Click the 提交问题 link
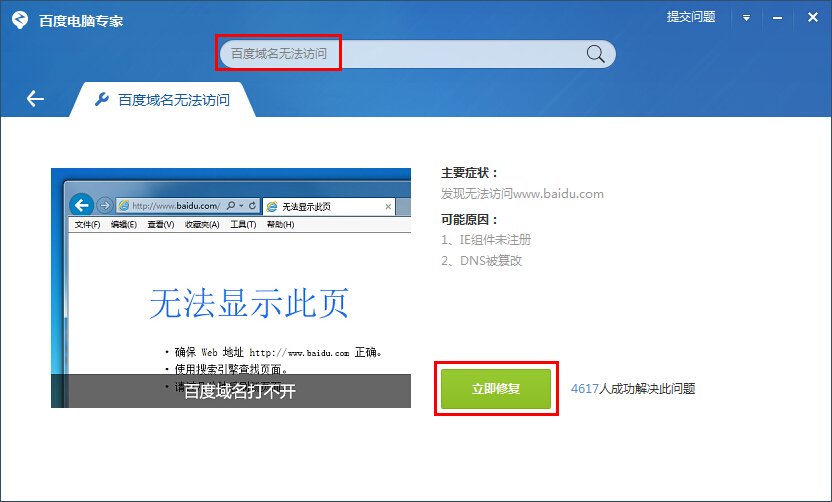Screen dimensions: 832x502 pyautogui.click(x=691, y=17)
